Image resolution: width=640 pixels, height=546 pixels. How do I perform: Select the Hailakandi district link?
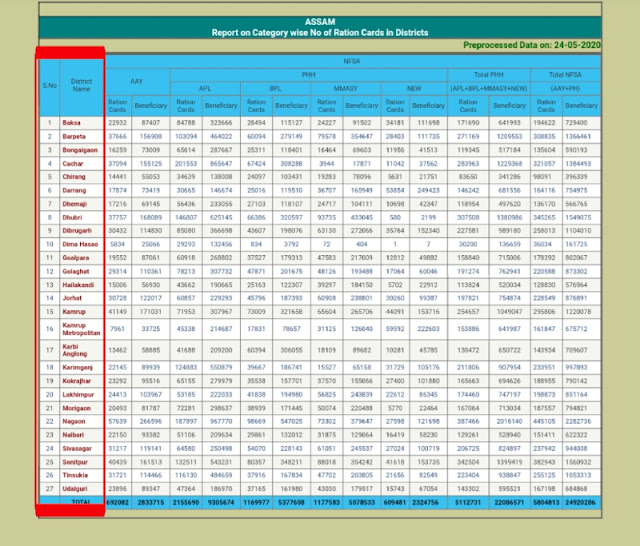78,285
